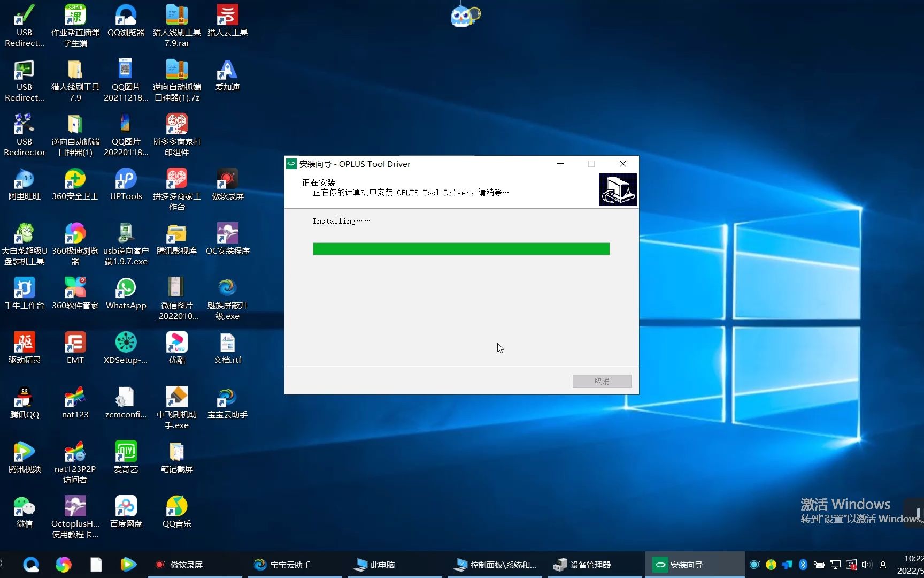The width and height of the screenshot is (924, 578).
Task: Select the 大白菜超级U盘装机工具 icon
Action: pyautogui.click(x=25, y=244)
